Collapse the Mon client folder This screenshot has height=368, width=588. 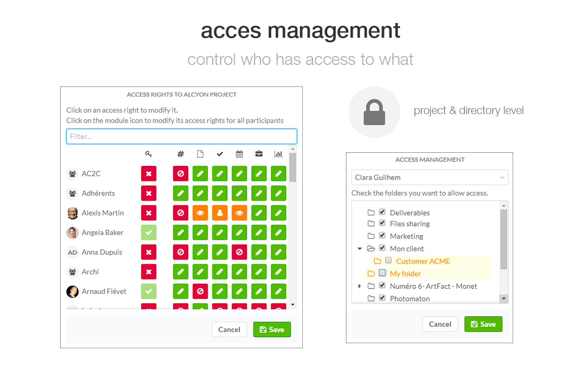tap(360, 249)
